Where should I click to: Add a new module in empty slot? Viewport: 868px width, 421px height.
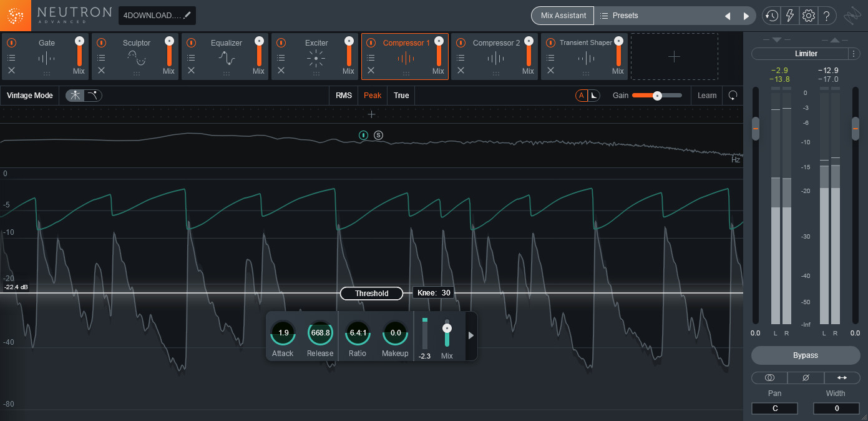[674, 57]
